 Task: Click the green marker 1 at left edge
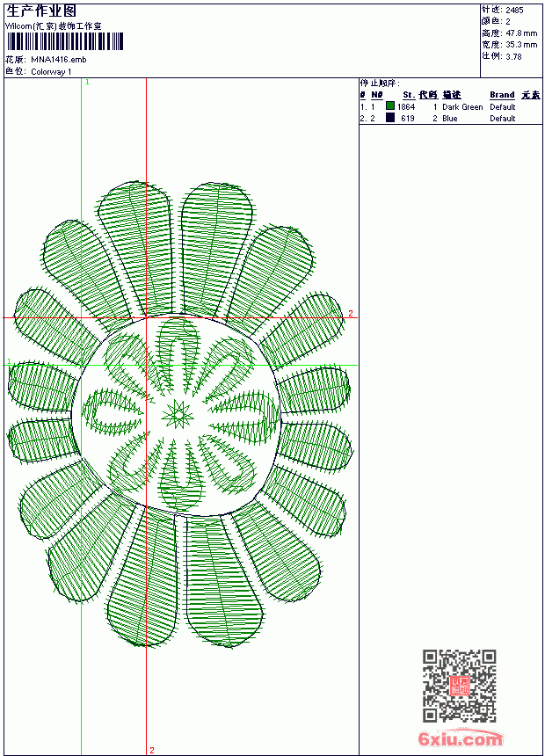pos(9,361)
